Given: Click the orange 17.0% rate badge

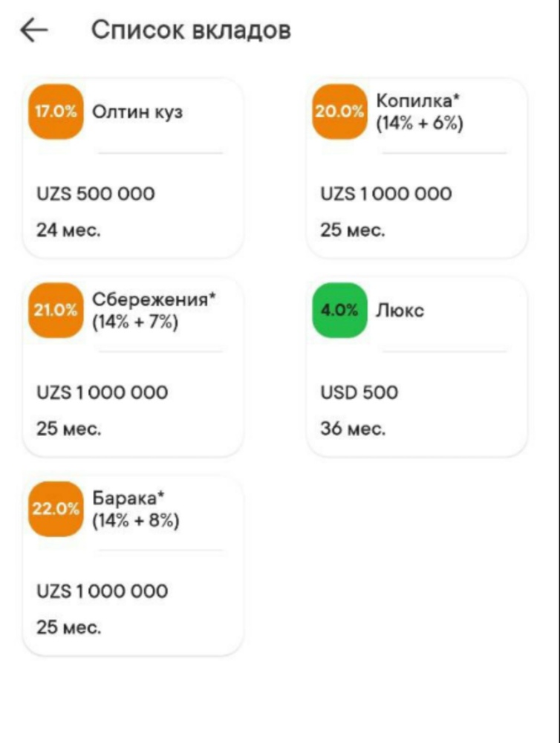Looking at the screenshot, I should click(56, 112).
